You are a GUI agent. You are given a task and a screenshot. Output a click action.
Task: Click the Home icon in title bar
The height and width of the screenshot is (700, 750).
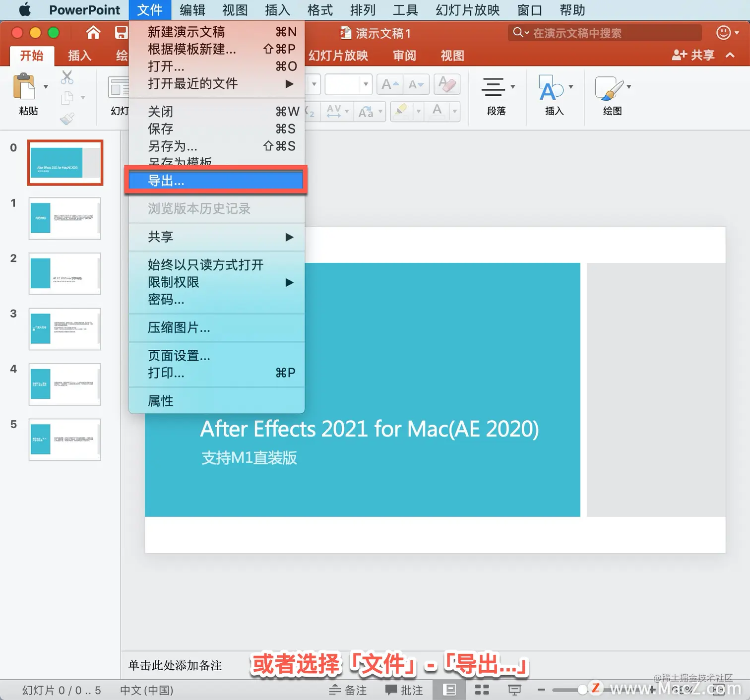(x=93, y=33)
